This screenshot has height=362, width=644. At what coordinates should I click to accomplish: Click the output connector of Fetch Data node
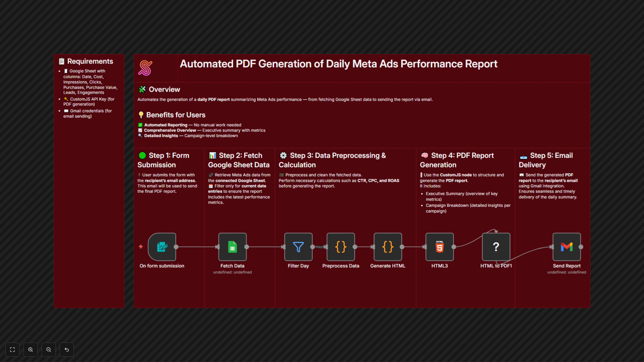point(247,247)
